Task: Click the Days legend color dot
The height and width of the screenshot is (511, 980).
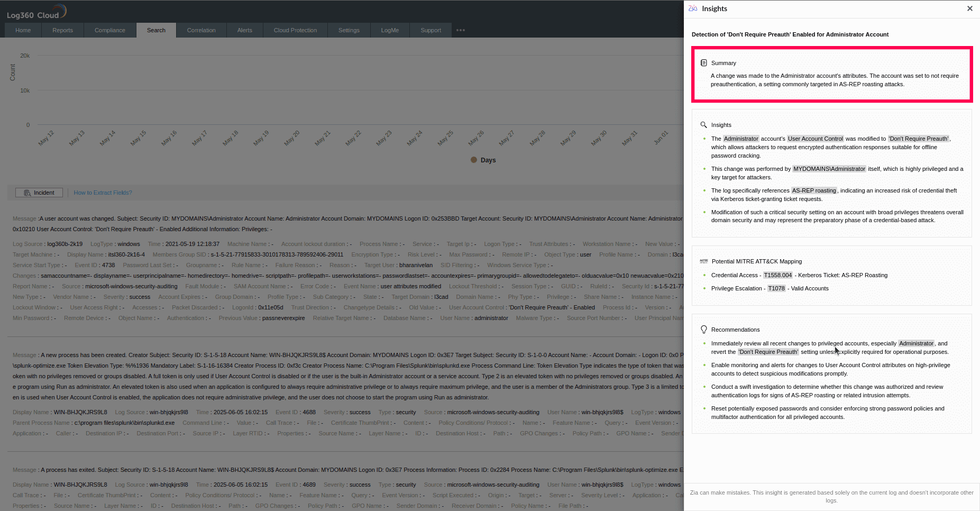Action: point(472,160)
